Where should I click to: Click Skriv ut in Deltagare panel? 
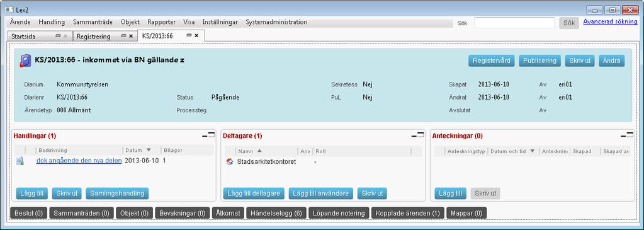click(372, 193)
